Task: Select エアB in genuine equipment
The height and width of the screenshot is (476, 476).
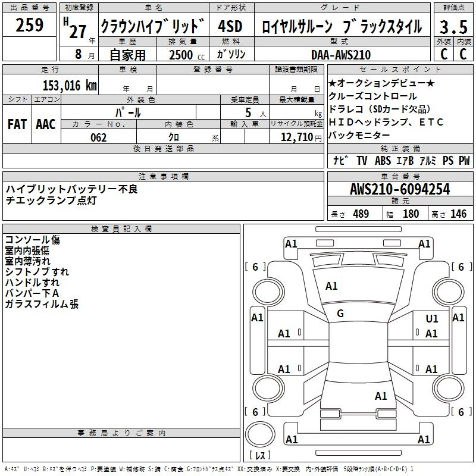Action: (405, 160)
